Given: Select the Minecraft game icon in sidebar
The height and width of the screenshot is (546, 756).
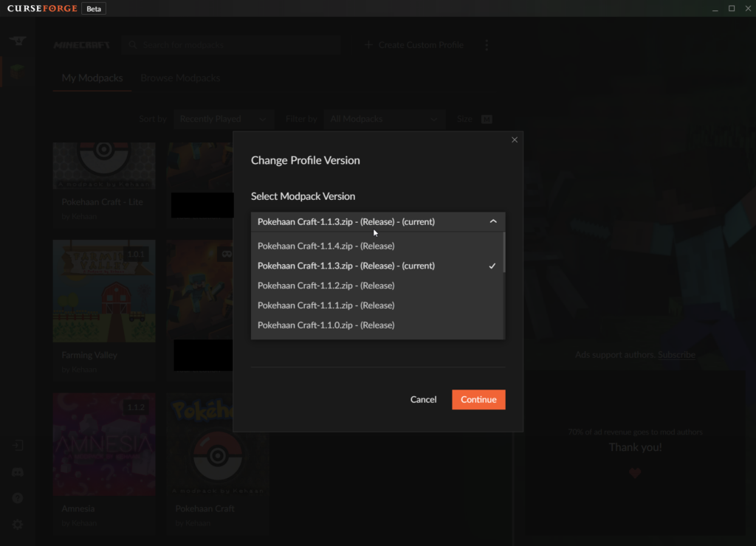Looking at the screenshot, I should tap(18, 72).
